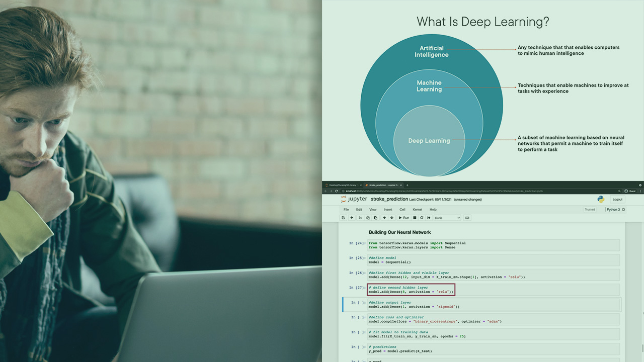The height and width of the screenshot is (362, 644).
Task: Click the Trusted notebook indicator
Action: 590,210
